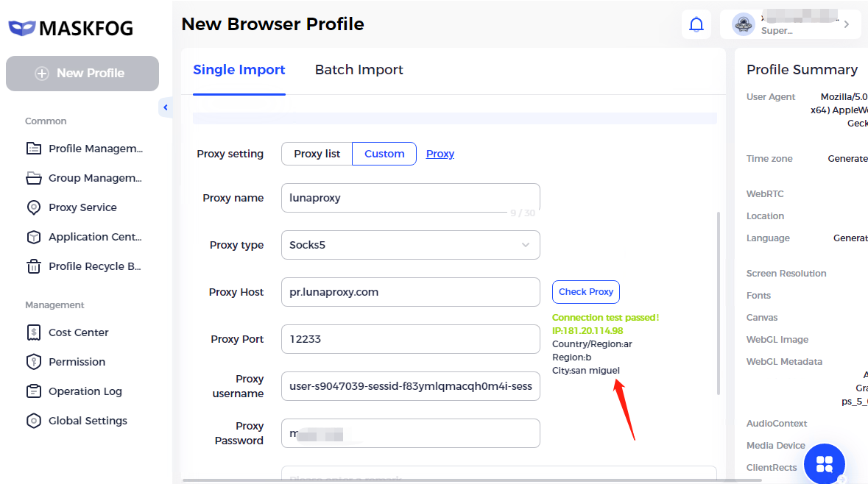Expand the account menu chevron
The height and width of the screenshot is (484, 868).
[x=847, y=24]
